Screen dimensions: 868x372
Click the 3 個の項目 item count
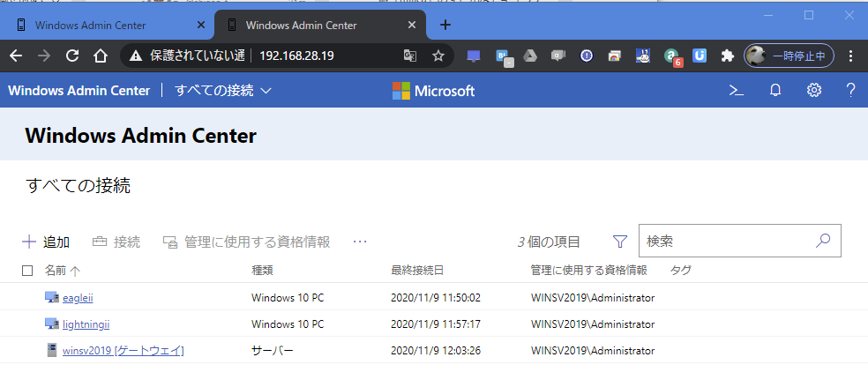tap(549, 242)
